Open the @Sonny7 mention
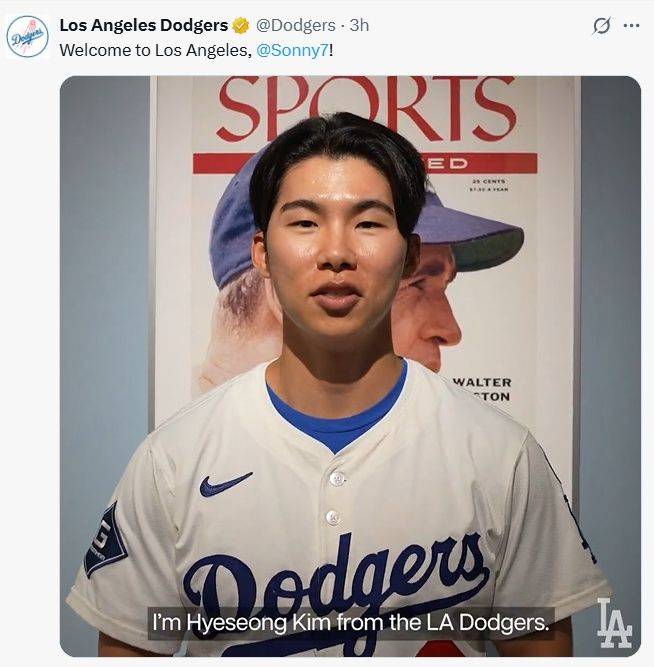The height and width of the screenshot is (667, 654). [x=293, y=51]
